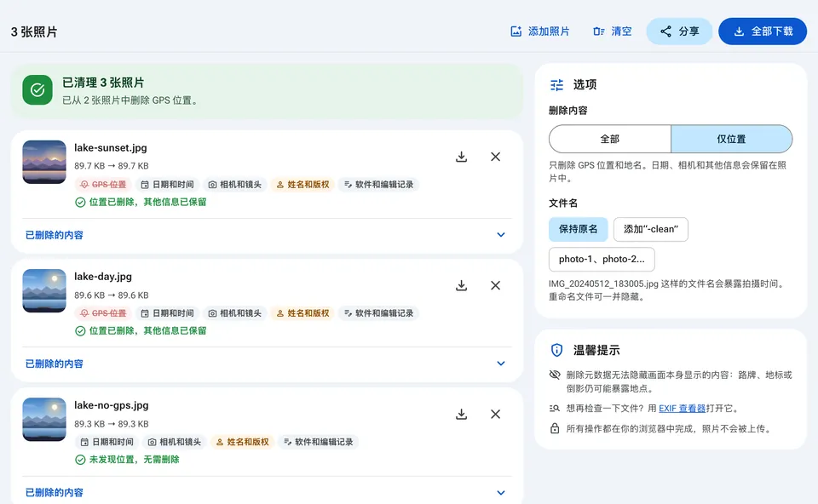The height and width of the screenshot is (504, 818).
Task: Click the green checkmark success icon
Action: coord(37,89)
